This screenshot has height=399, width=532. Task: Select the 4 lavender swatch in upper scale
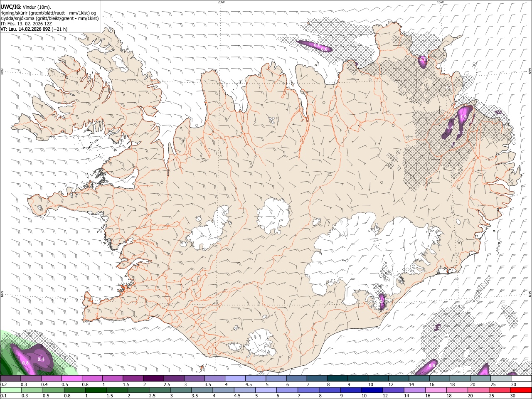235,379
